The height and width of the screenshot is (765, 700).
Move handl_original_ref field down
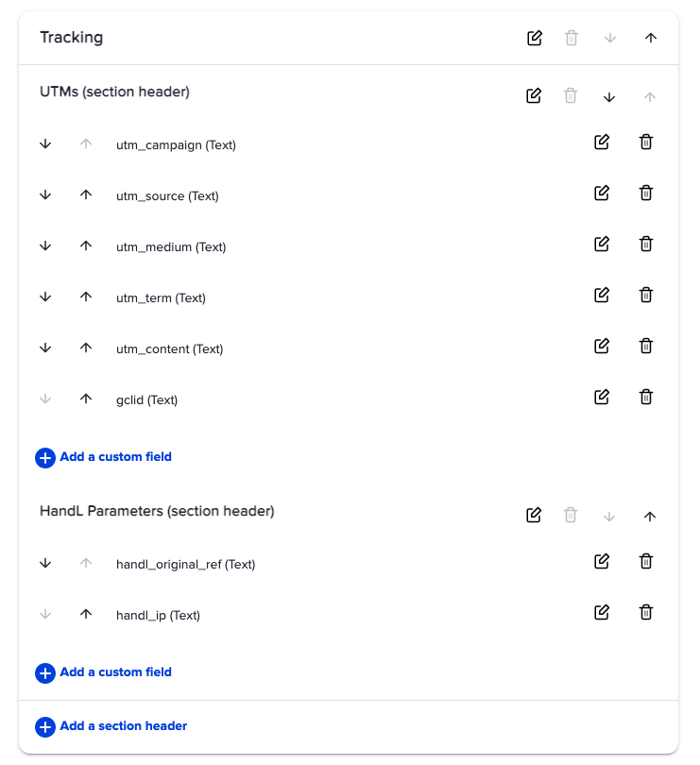pos(44,563)
